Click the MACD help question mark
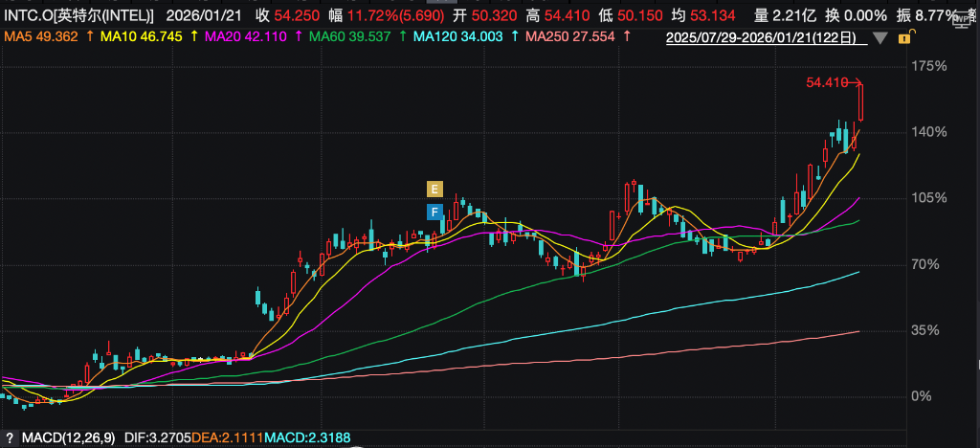Viewport: 980px width, 448px height. (10, 437)
